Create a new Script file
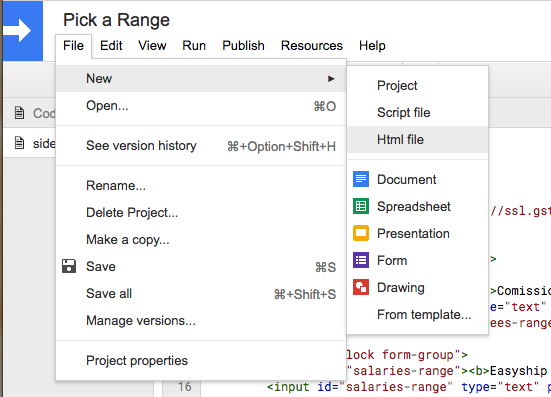Viewport: 551px width, 397px height. 417,112
